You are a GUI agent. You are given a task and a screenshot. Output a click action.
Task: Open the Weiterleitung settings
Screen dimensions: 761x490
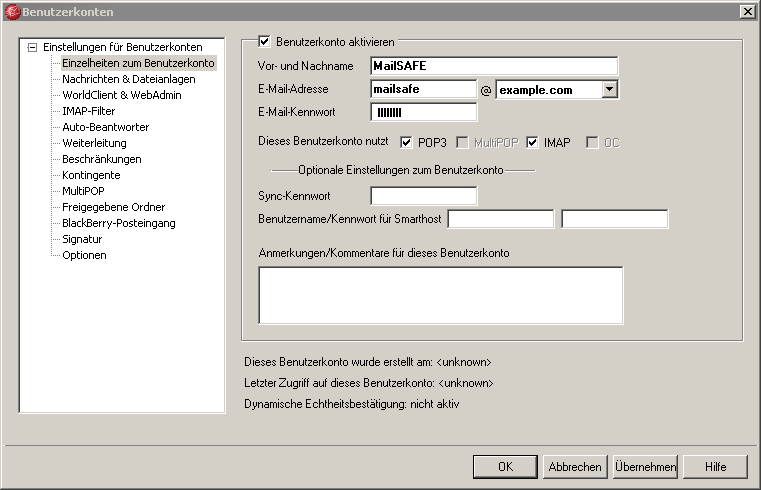point(94,143)
